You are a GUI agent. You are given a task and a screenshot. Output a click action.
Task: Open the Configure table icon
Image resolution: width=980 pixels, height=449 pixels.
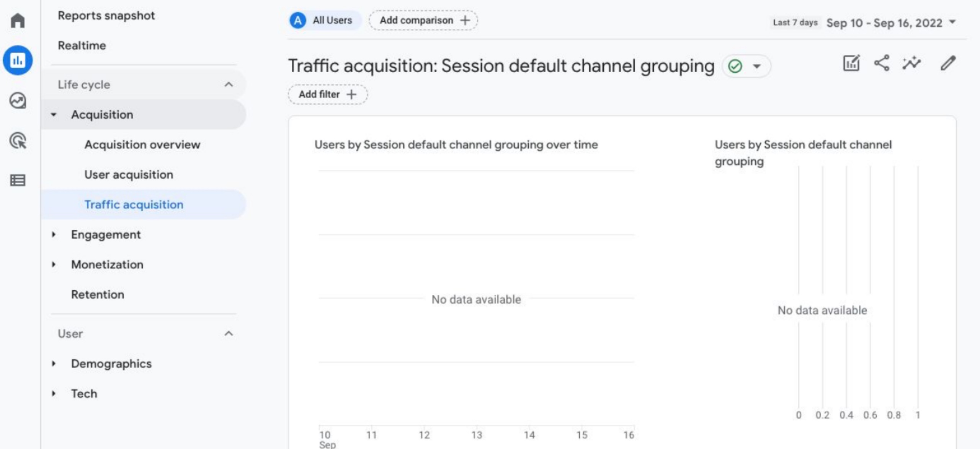click(x=18, y=180)
